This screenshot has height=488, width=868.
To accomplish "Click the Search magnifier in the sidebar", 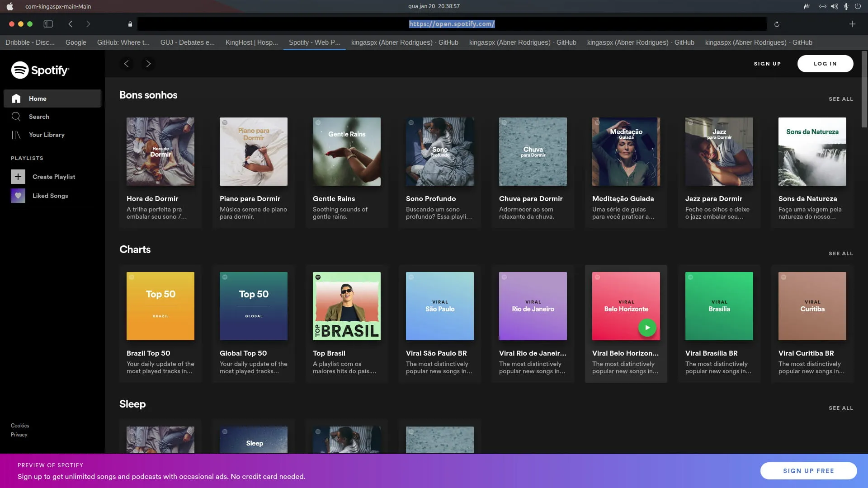I will [16, 117].
